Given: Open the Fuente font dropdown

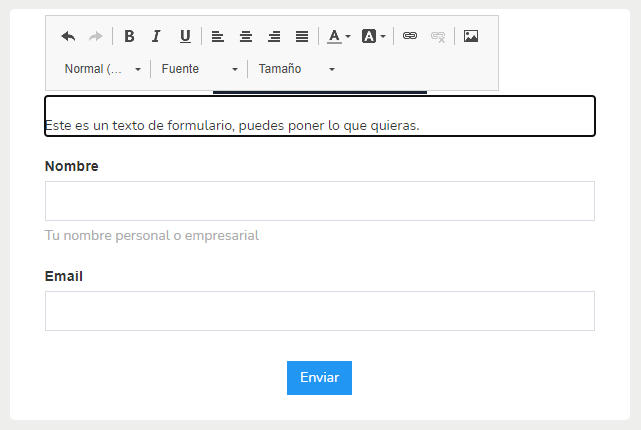Looking at the screenshot, I should (199, 69).
